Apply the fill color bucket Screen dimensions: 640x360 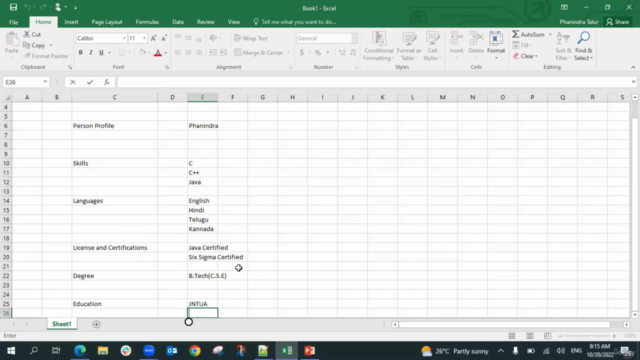pyautogui.click(x=142, y=53)
